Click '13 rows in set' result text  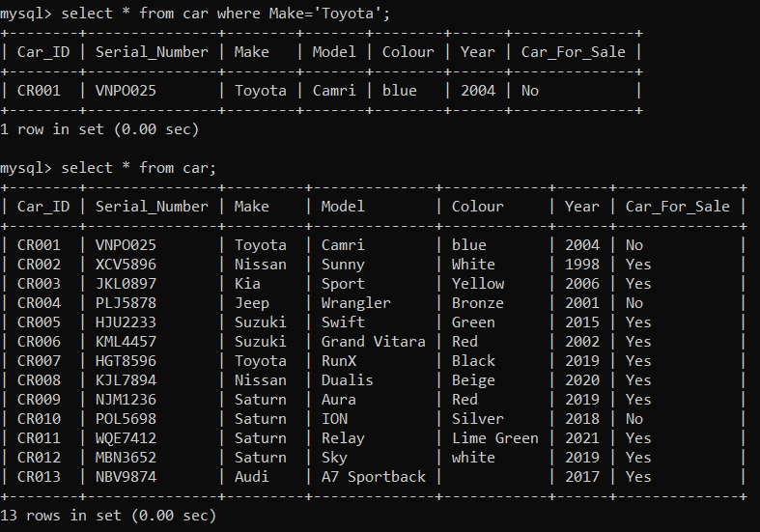point(108,516)
